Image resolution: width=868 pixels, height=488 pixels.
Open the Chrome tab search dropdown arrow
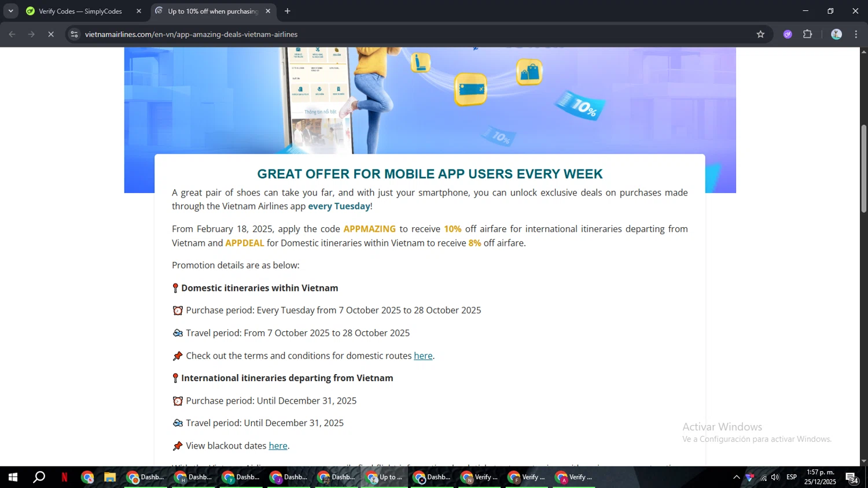pos(10,11)
